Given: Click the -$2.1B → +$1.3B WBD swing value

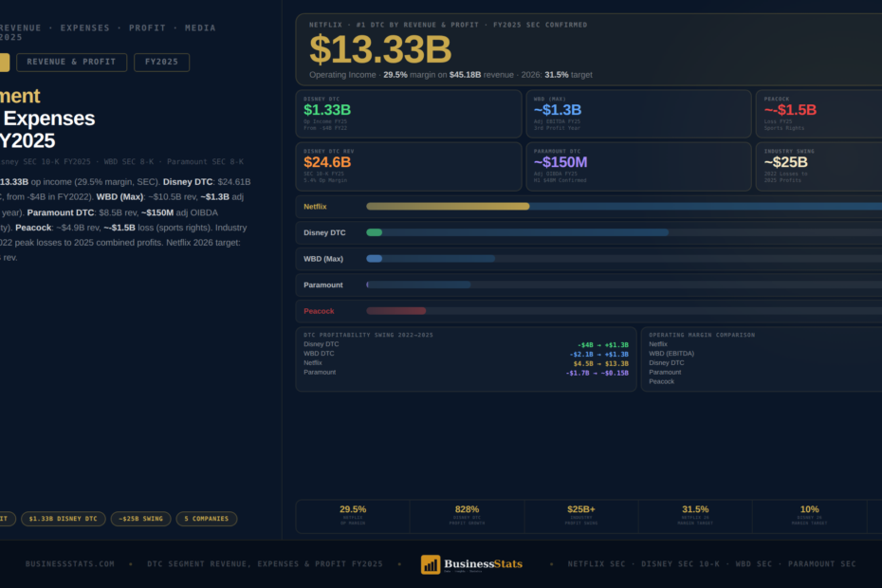Looking at the screenshot, I should coord(598,355).
